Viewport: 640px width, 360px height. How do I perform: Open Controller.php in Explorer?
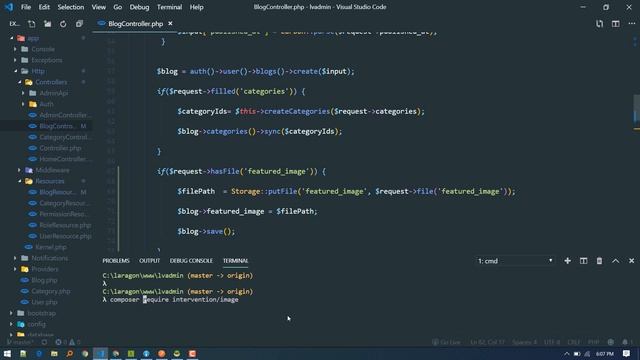(60, 148)
